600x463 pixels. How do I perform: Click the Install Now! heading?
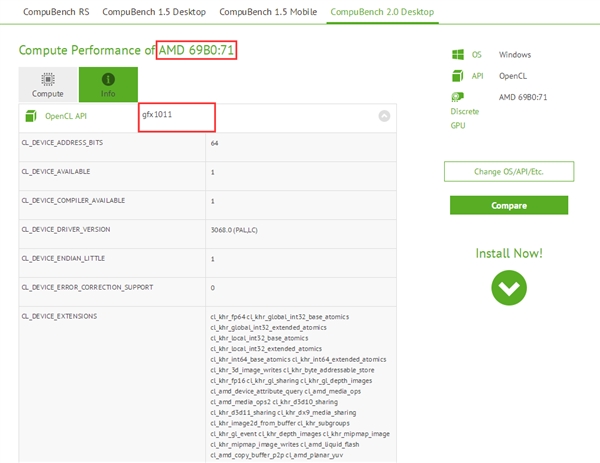(508, 253)
